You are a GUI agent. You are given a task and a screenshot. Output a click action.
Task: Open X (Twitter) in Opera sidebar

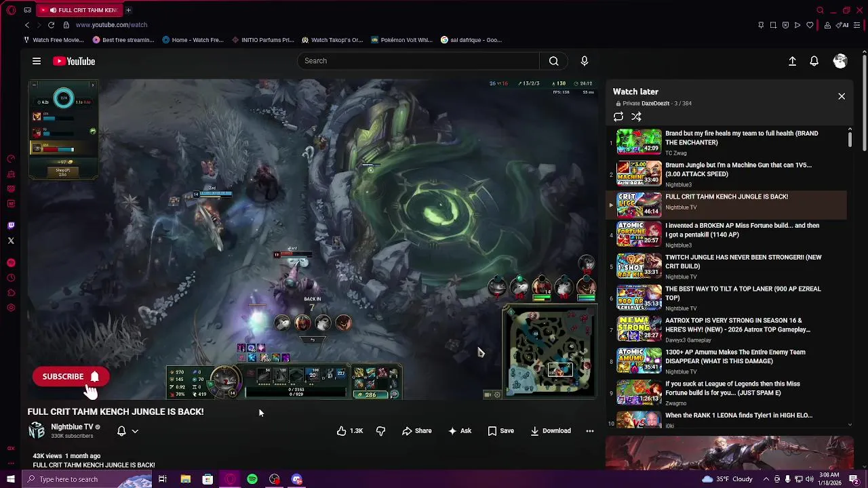point(11,241)
